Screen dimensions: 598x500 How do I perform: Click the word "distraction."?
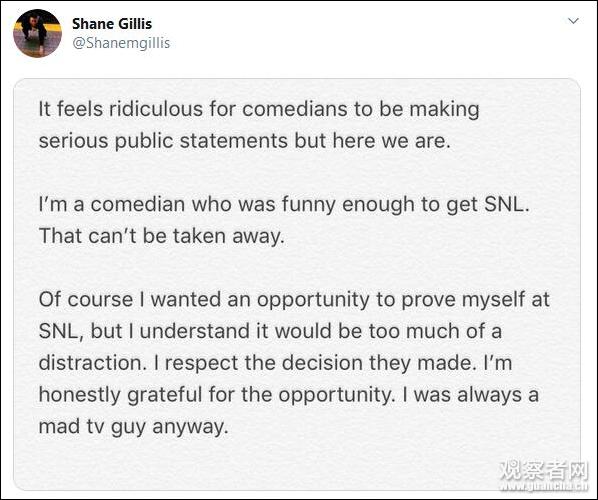click(x=93, y=363)
